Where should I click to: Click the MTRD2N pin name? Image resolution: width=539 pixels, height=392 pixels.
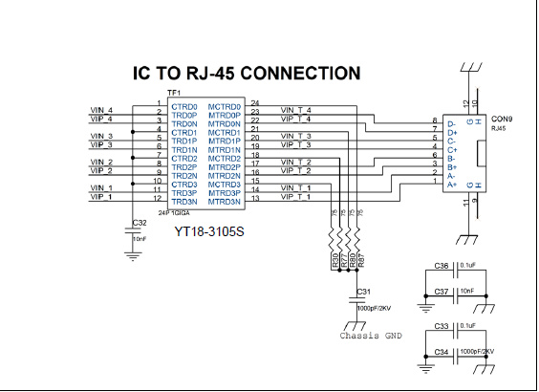point(225,176)
